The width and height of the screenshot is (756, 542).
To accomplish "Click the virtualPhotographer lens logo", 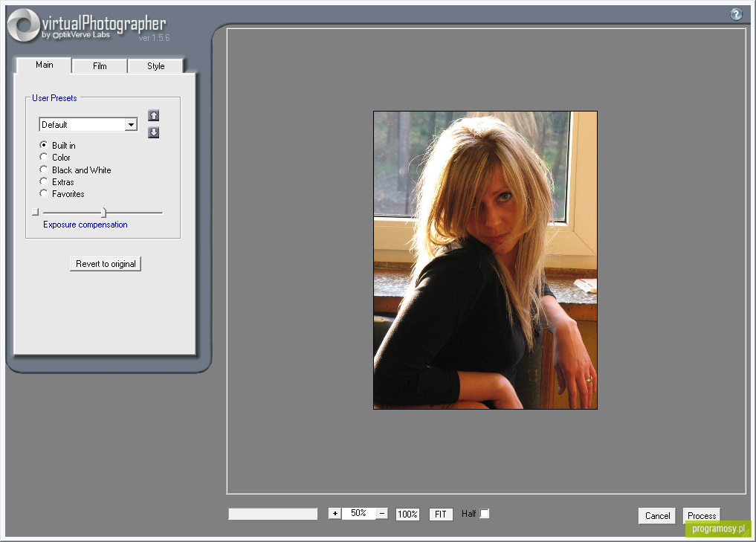I will click(23, 25).
